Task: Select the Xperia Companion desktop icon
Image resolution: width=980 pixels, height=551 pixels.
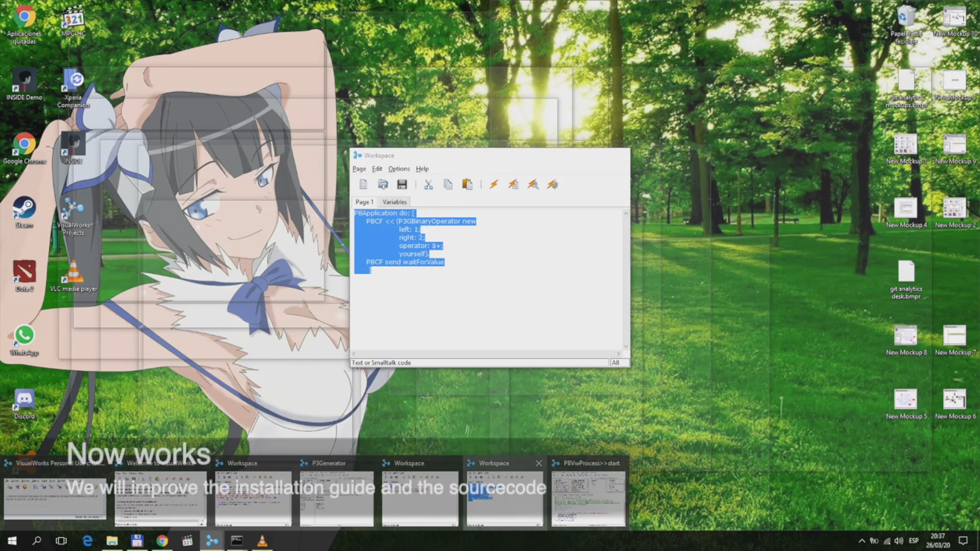Action: pos(73,88)
